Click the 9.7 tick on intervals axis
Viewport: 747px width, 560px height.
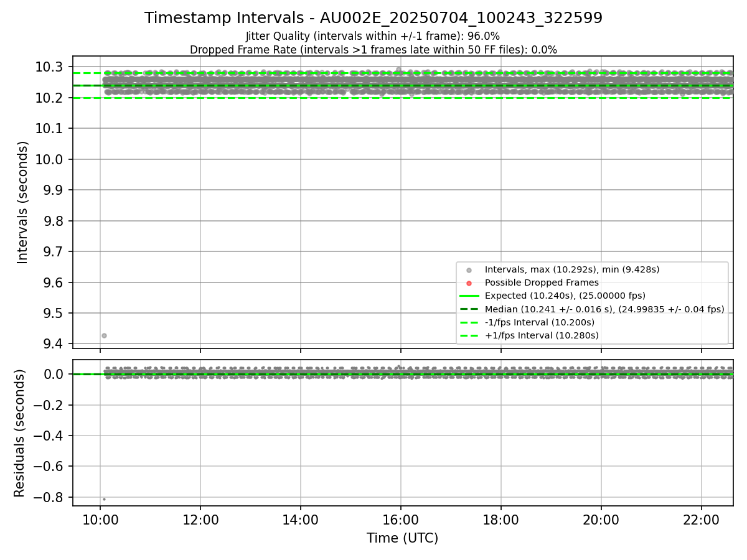54,252
